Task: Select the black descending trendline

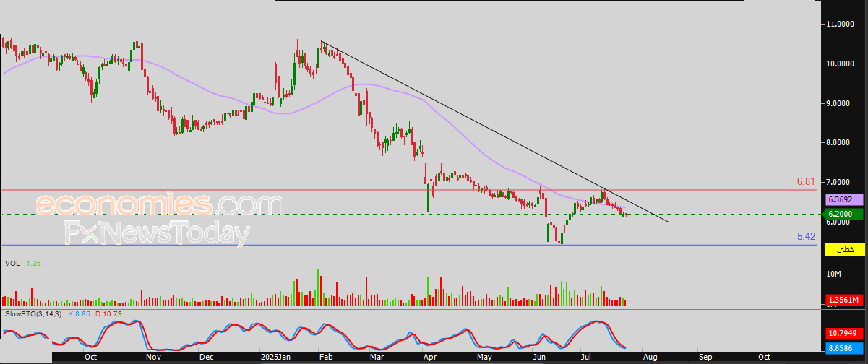Action: click(x=495, y=131)
